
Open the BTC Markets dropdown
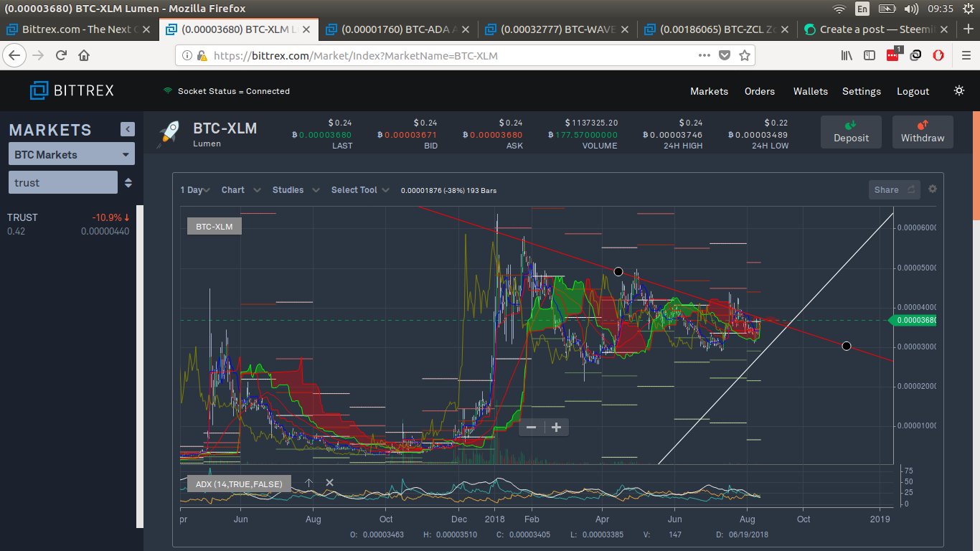point(72,154)
